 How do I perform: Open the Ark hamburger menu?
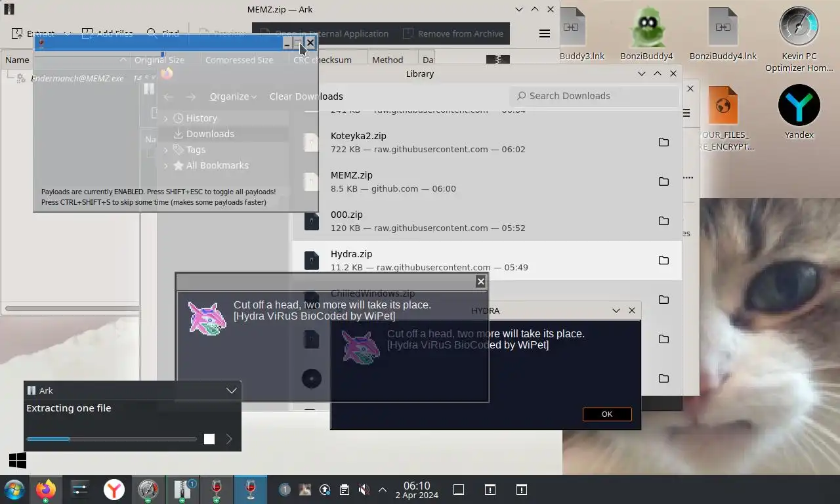click(x=545, y=33)
